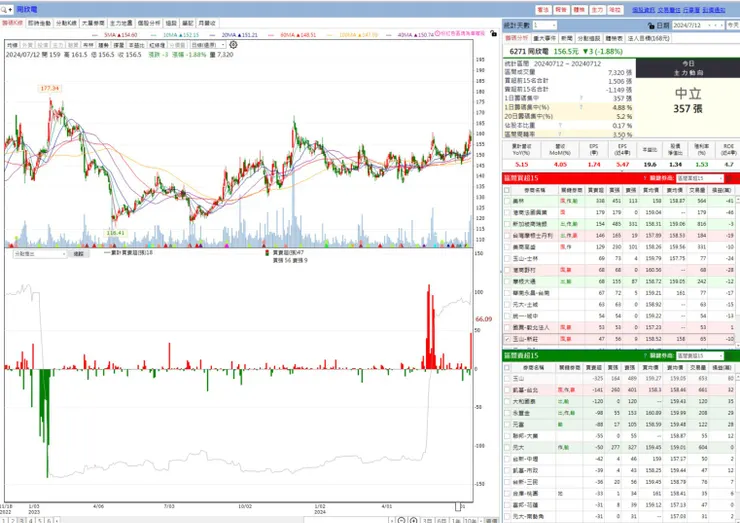Tick the checkbox for 摩根大通 row

pos(507,281)
